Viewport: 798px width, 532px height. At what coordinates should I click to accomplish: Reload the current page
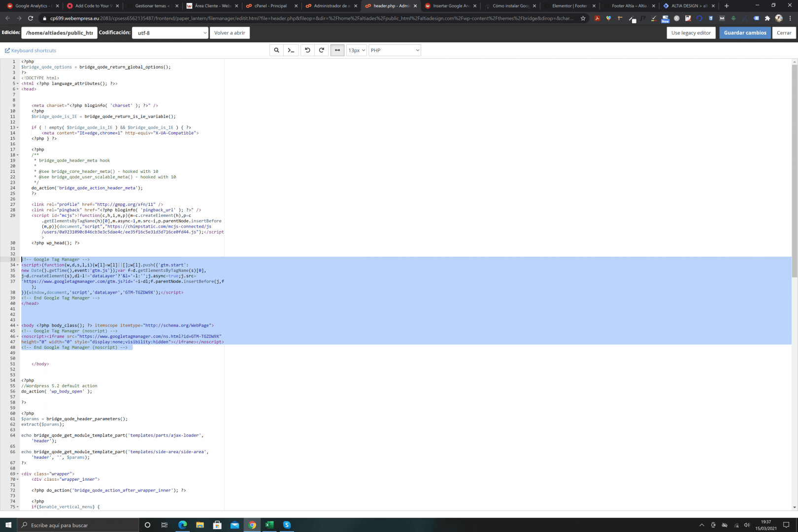(31, 18)
